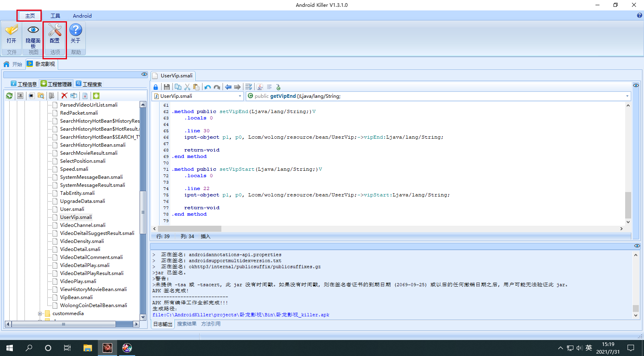Click the text format lines icon

pyautogui.click(x=269, y=87)
